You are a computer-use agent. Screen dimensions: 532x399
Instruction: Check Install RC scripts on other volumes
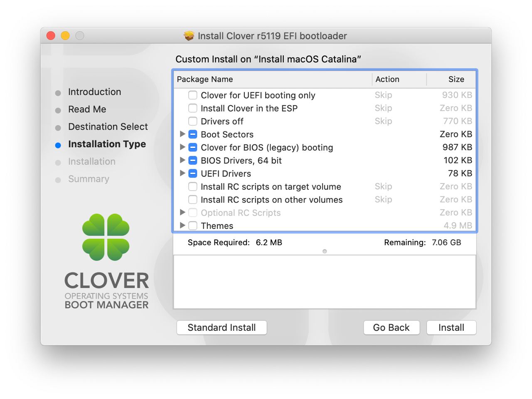click(193, 200)
